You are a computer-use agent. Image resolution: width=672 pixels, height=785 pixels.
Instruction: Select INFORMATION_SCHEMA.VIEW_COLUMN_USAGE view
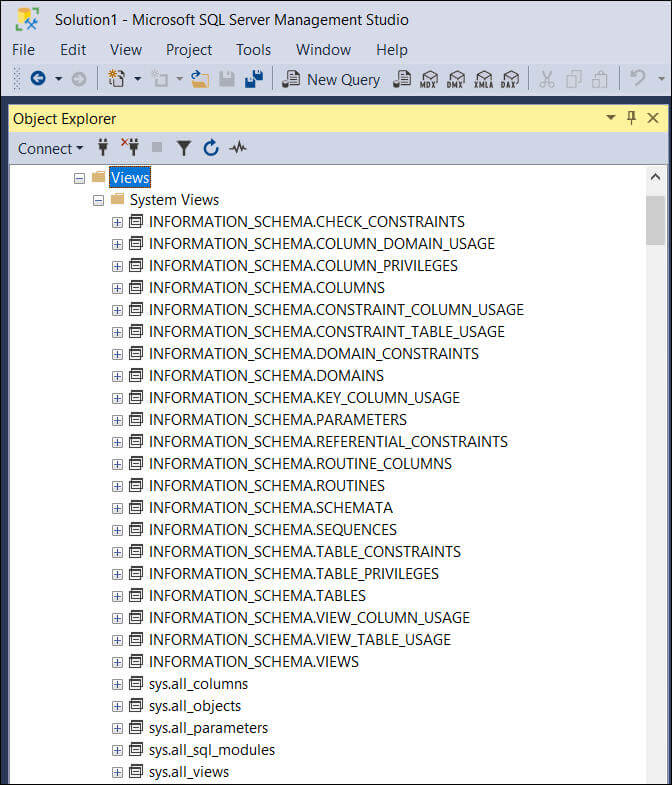pyautogui.click(x=309, y=618)
